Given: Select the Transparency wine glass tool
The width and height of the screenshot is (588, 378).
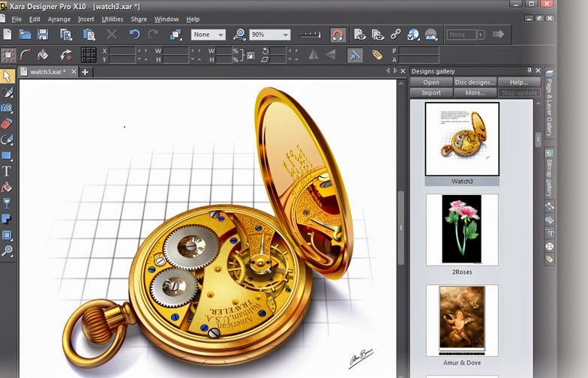Looking at the screenshot, I should pos(7,203).
